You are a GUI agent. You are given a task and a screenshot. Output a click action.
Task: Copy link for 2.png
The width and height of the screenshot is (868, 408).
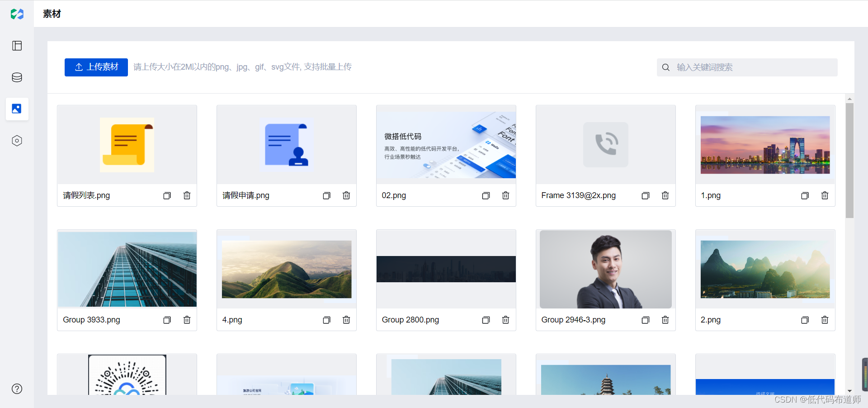[x=805, y=320]
